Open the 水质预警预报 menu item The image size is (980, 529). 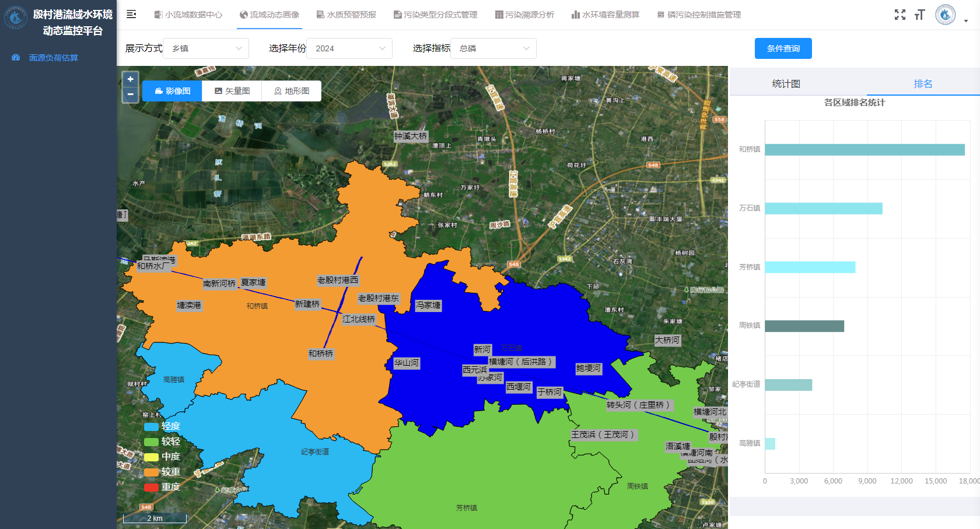[x=346, y=15]
